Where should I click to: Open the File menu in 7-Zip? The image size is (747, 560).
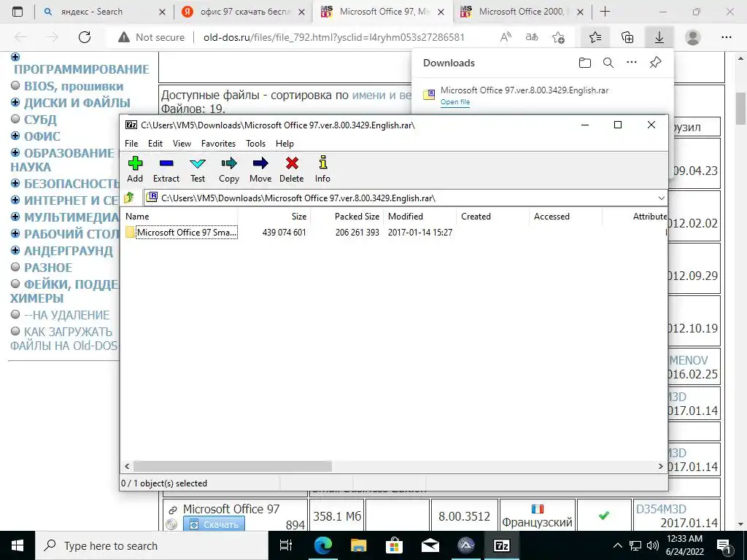click(131, 144)
